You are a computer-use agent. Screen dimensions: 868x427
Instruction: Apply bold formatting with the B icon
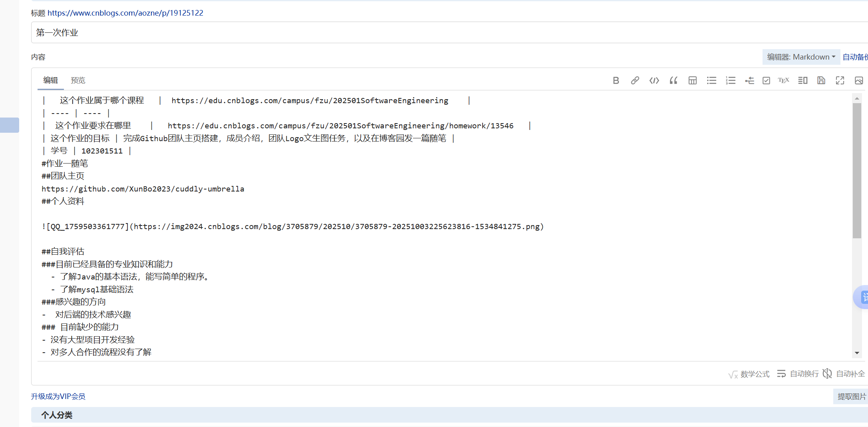tap(616, 80)
